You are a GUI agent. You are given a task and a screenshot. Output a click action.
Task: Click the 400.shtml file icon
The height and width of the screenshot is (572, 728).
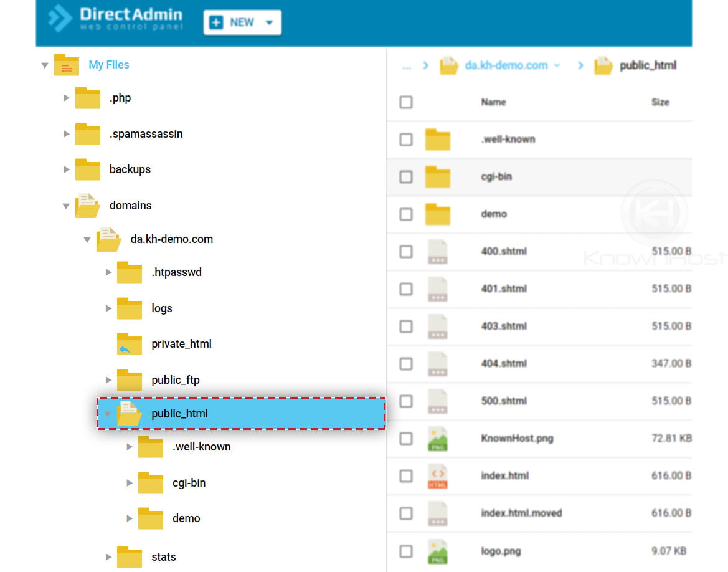pos(437,251)
